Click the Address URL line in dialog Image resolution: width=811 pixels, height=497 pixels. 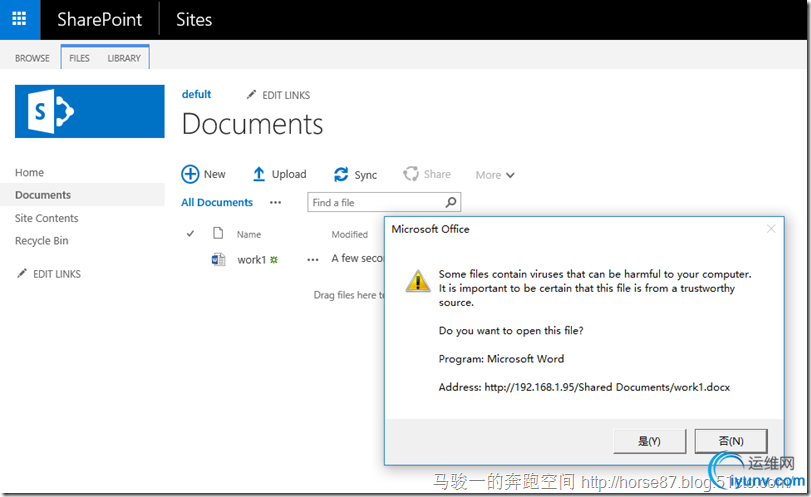pyautogui.click(x=584, y=387)
